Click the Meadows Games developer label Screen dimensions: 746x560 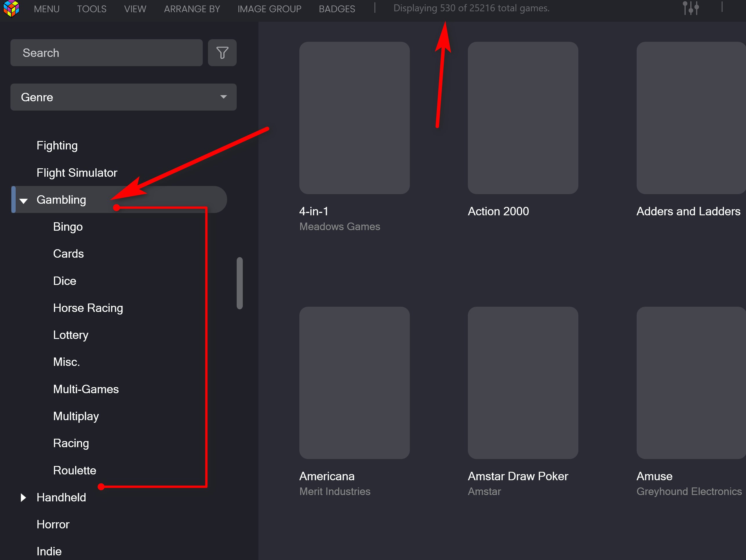[x=340, y=226]
